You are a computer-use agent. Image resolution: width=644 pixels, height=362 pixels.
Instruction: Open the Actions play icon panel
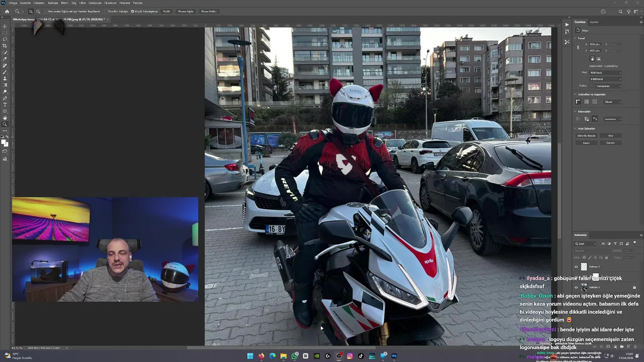coord(567,24)
